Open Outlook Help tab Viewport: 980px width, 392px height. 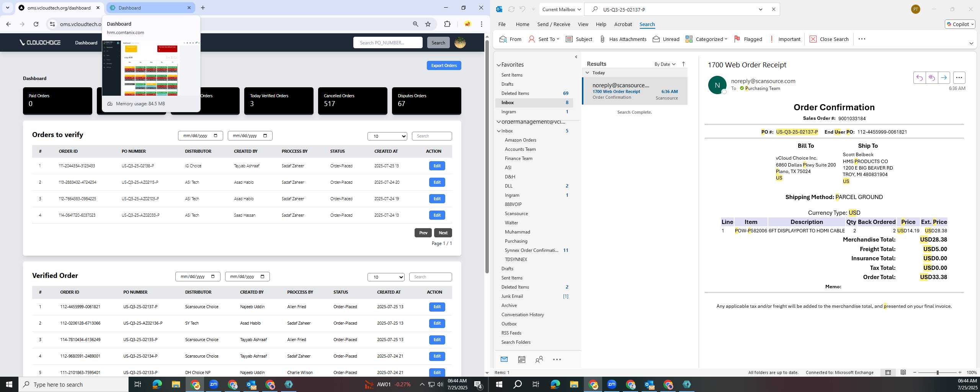pos(601,24)
